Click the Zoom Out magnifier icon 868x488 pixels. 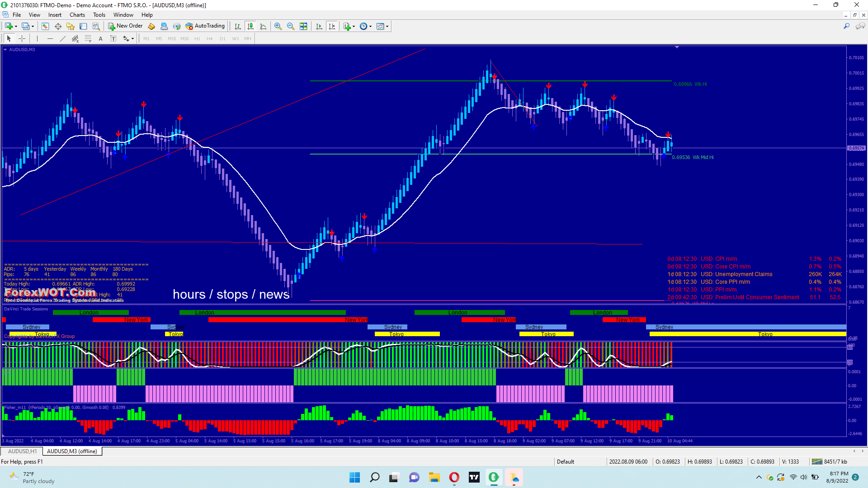[290, 26]
